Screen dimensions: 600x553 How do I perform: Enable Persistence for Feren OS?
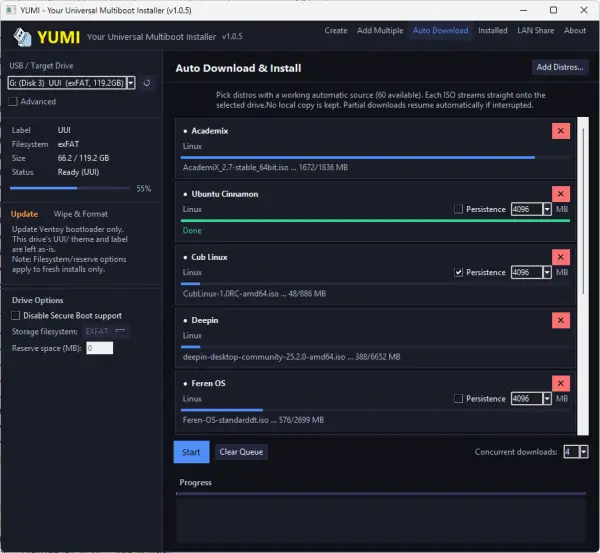(458, 398)
